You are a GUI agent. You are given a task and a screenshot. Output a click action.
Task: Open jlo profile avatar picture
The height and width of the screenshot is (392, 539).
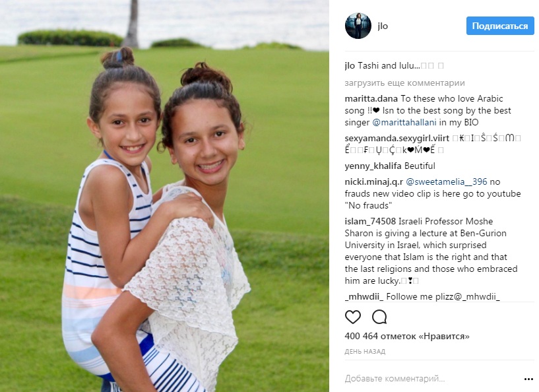358,26
